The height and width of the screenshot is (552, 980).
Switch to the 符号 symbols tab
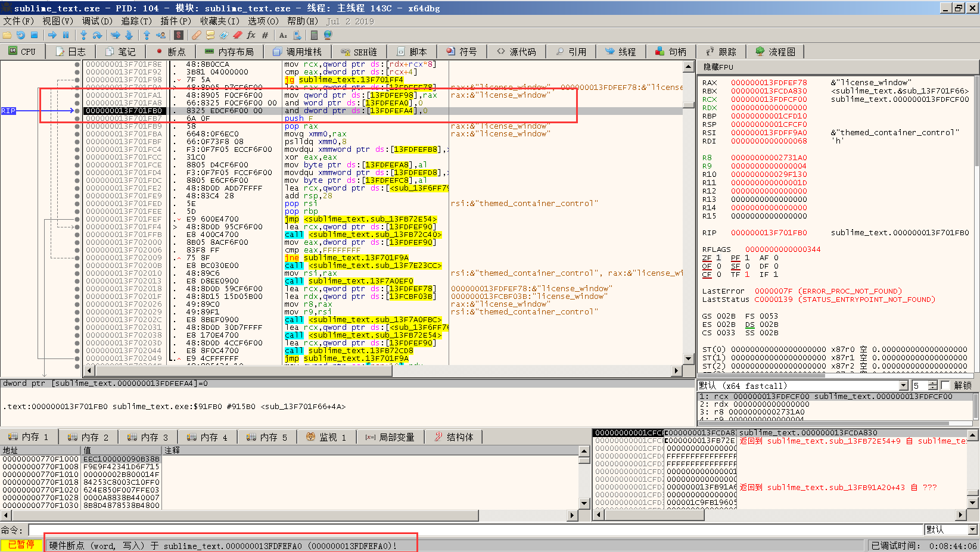pos(462,52)
